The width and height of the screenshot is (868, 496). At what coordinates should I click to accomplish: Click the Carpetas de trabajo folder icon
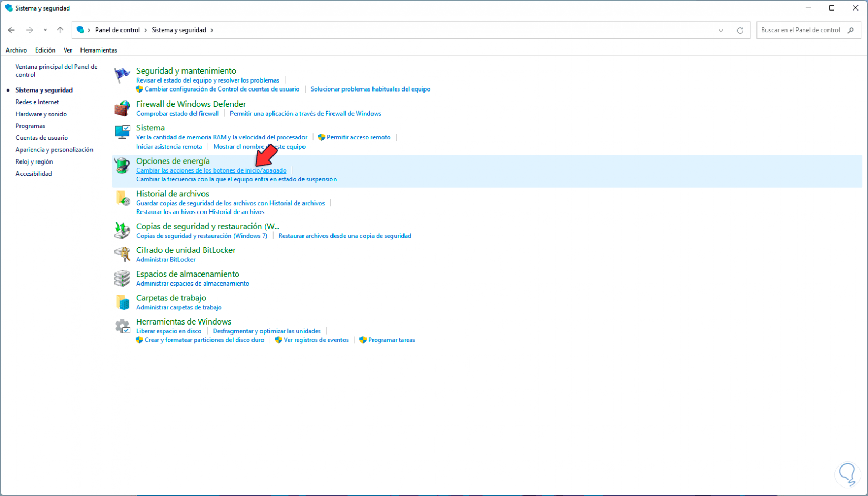122,302
